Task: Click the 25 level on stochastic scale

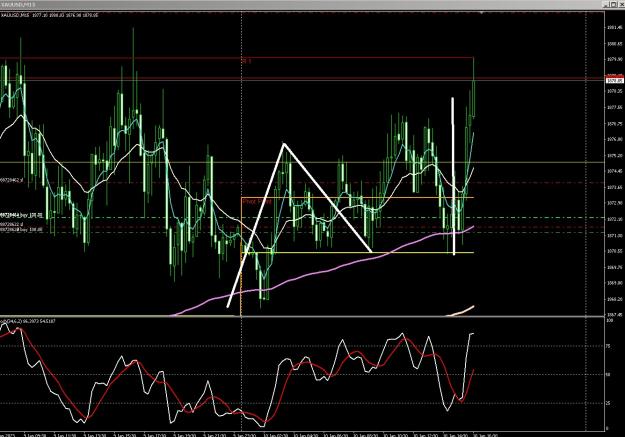Action: tap(608, 403)
